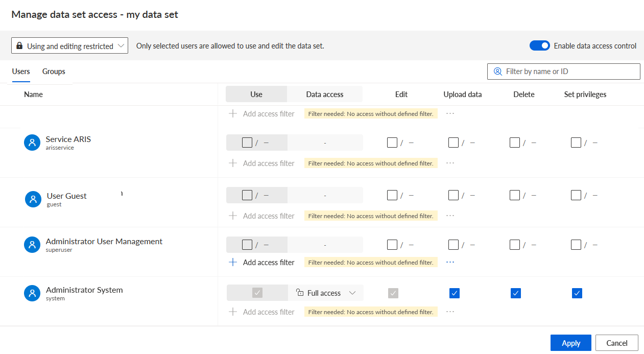Open the blue ellipsis menu in the superuser row

pos(450,262)
